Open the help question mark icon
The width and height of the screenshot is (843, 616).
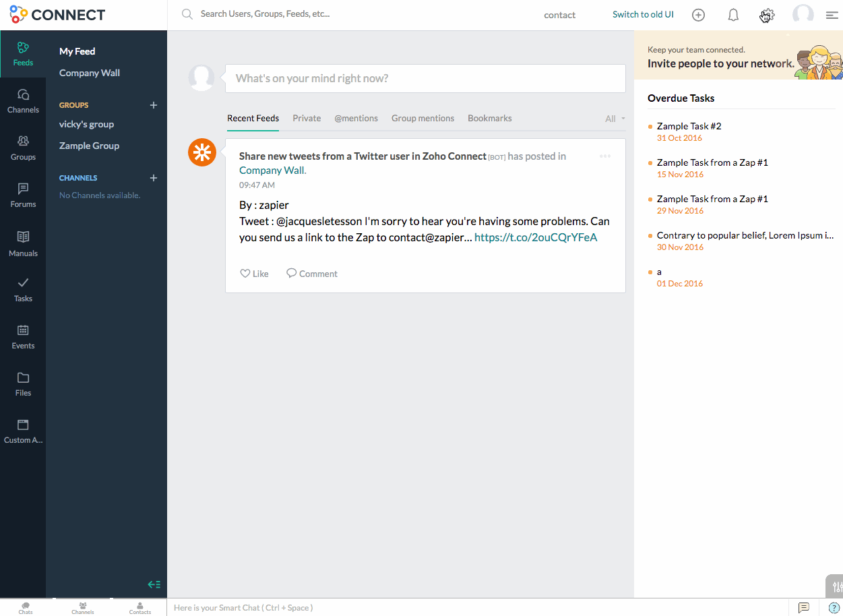[x=834, y=607]
